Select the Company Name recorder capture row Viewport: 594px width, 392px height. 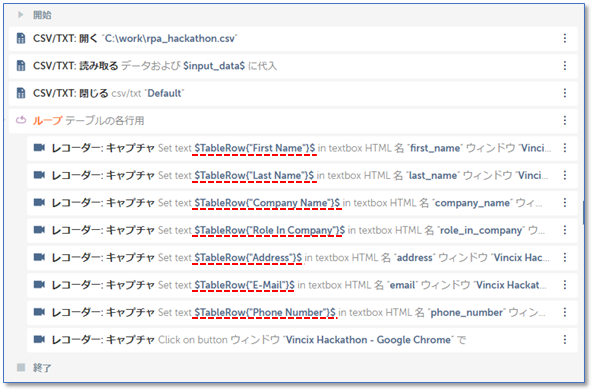[302, 203]
